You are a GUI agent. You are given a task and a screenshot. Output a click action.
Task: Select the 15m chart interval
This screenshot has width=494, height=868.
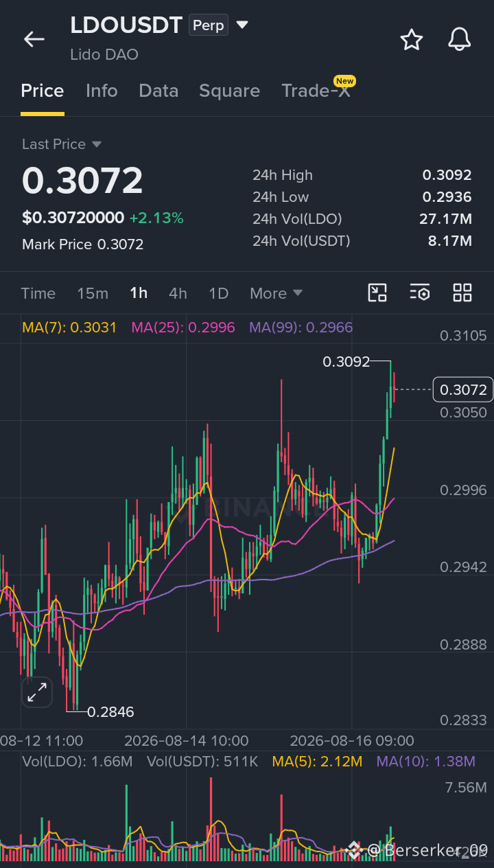pyautogui.click(x=93, y=293)
